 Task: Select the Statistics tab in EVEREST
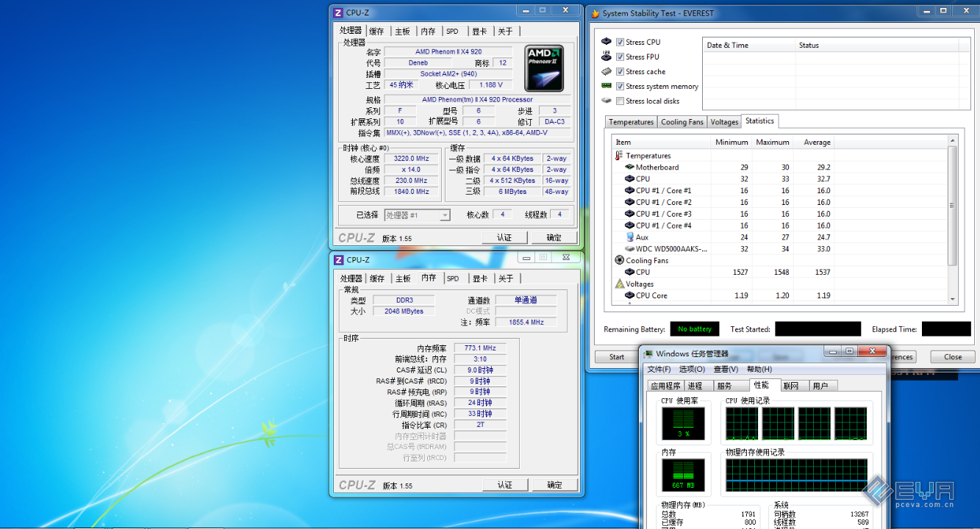pos(759,121)
